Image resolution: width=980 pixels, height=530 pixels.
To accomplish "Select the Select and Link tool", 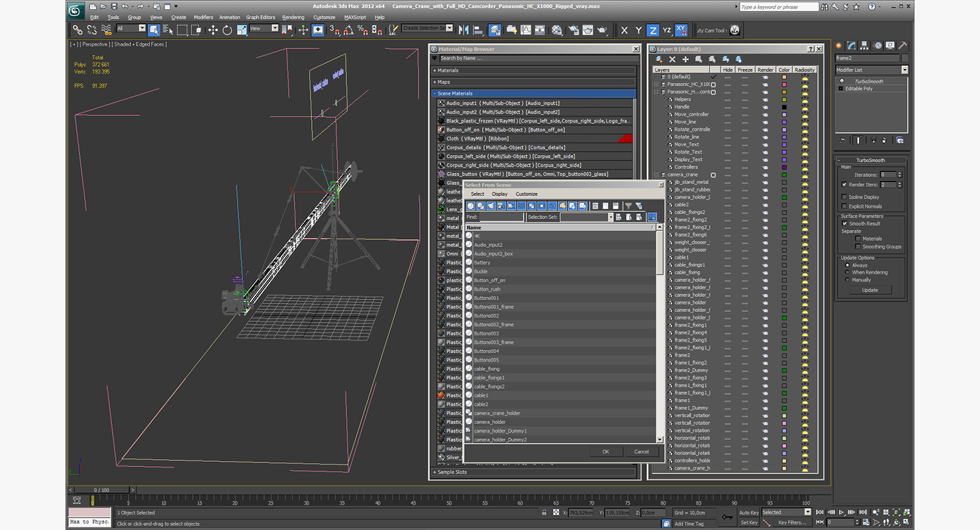I will [x=77, y=30].
